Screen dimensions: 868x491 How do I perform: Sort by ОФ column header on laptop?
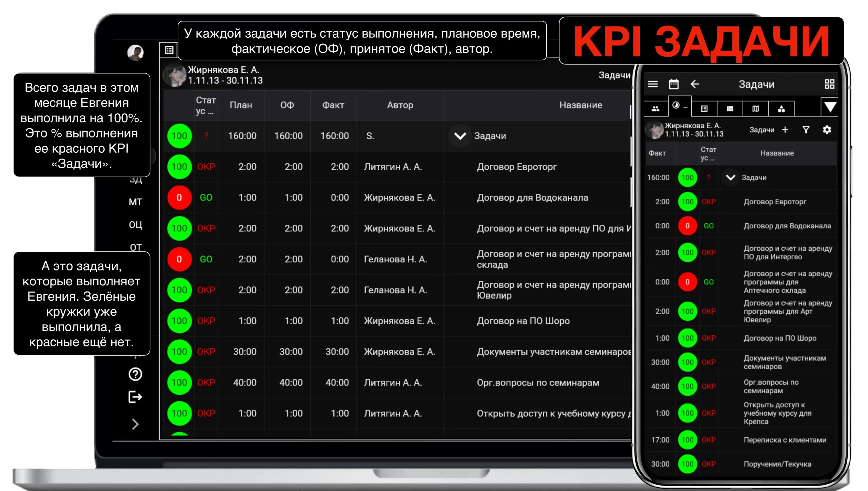coord(287,105)
